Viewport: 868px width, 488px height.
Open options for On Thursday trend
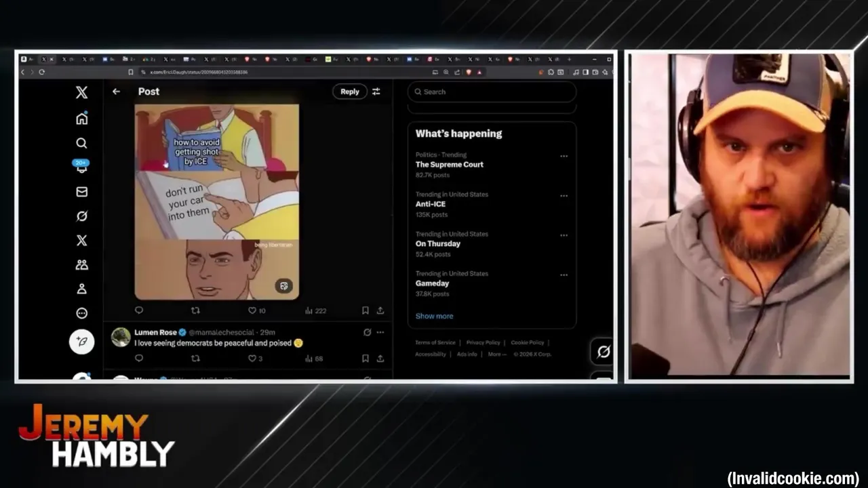564,235
